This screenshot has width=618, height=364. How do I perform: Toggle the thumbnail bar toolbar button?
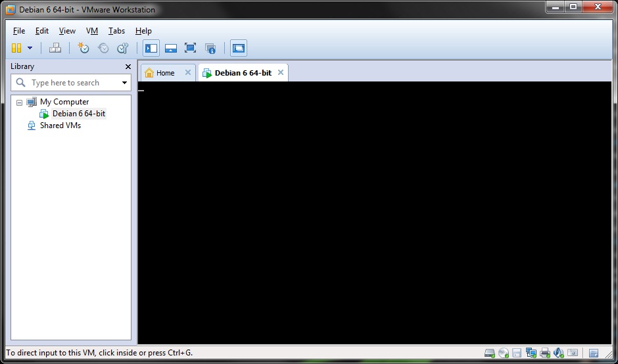(x=171, y=48)
